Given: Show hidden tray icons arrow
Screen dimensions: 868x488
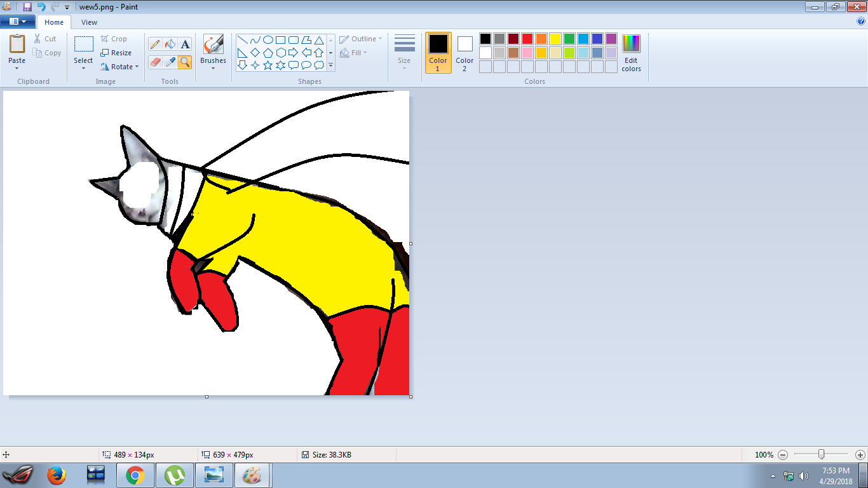Looking at the screenshot, I should (773, 476).
